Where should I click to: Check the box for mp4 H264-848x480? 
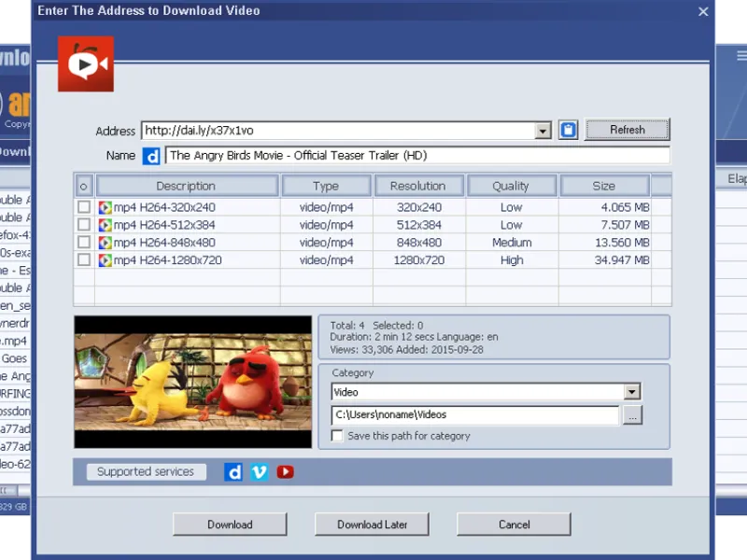[x=84, y=243]
